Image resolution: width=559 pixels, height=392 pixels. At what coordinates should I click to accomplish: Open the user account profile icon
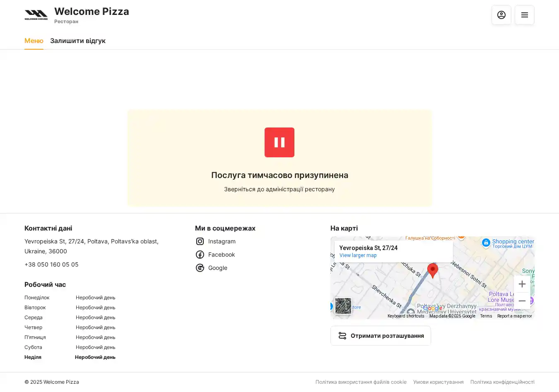coord(501,15)
